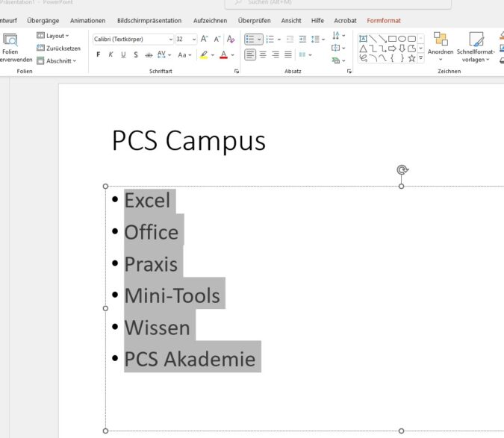Open the font size 32 dropdown
This screenshot has width=504, height=438.
(x=194, y=40)
